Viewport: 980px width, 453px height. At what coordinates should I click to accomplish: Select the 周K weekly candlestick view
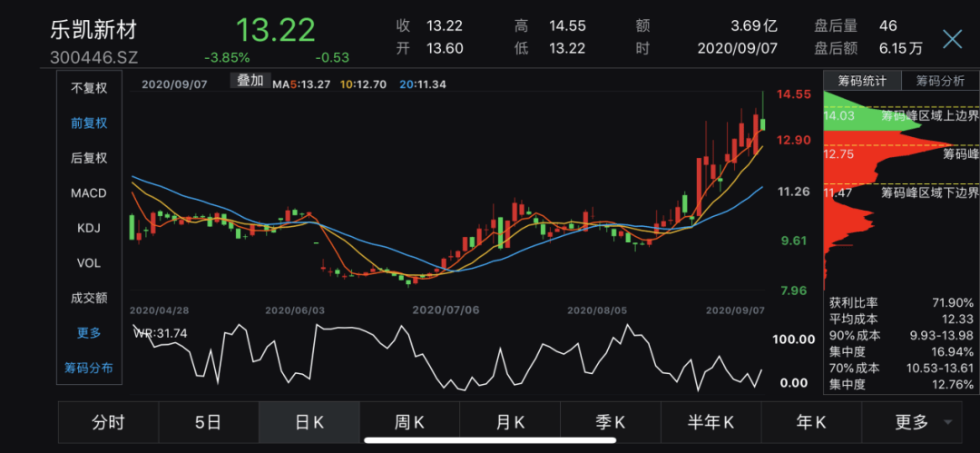(x=409, y=423)
